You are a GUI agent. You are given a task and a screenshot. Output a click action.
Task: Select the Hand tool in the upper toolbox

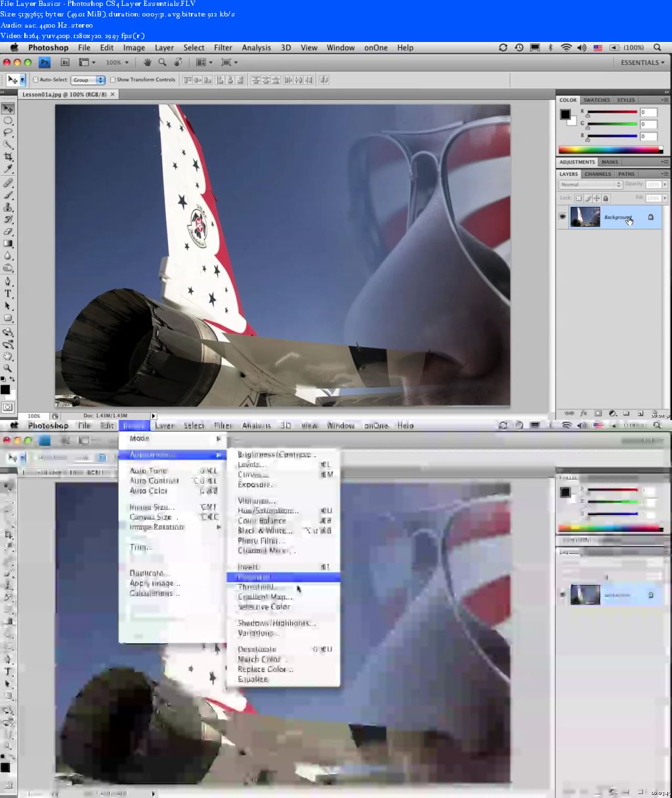point(8,356)
